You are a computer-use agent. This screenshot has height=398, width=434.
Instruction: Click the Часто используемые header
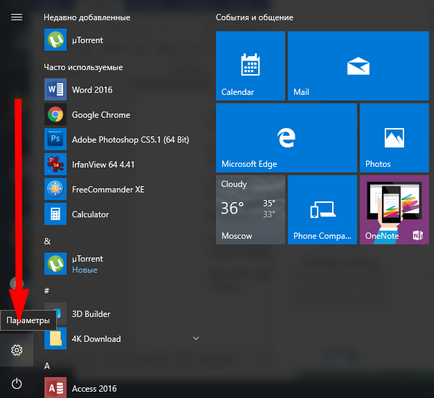(x=83, y=67)
